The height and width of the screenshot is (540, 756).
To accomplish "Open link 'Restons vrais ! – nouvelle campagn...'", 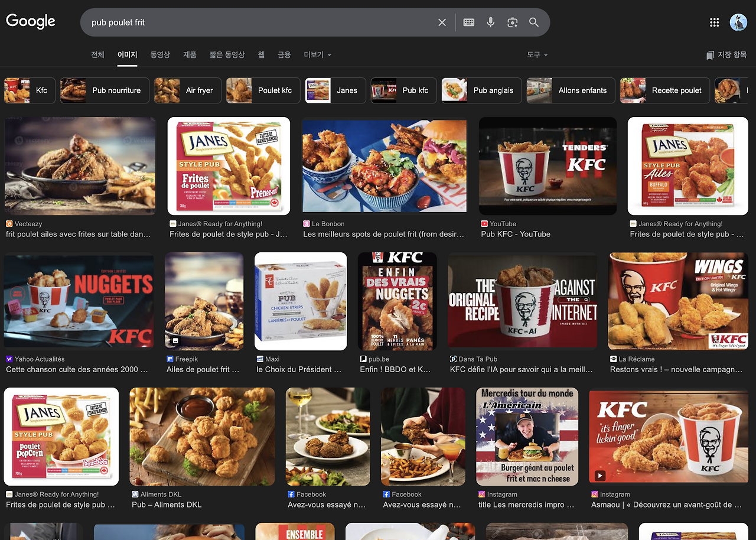I will (676, 369).
